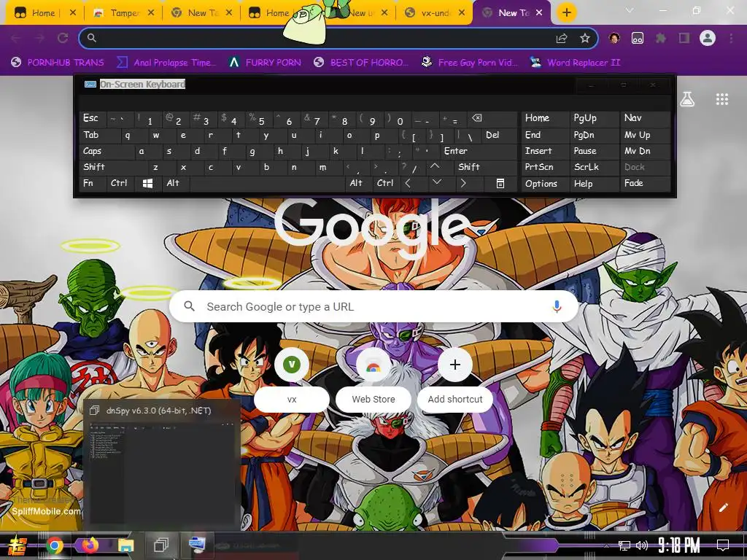Start voice search with the microphone icon
Screen dimensions: 747x560
557,307
